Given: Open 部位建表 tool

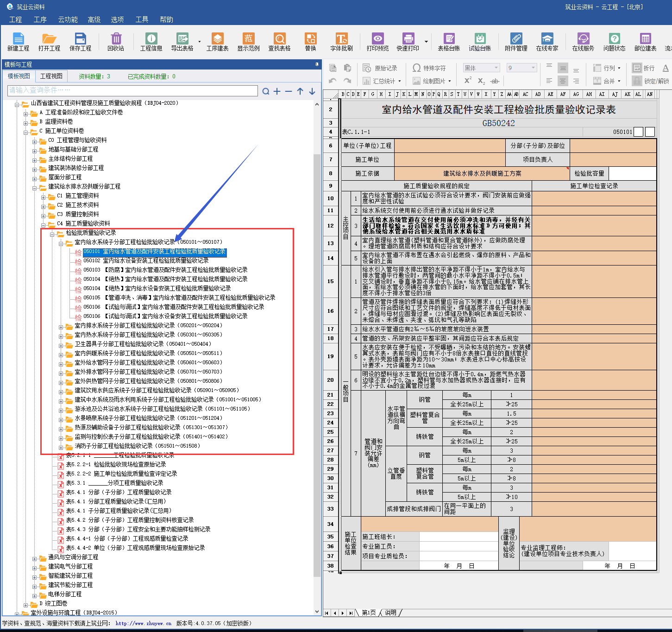Looking at the screenshot, I should [645, 42].
